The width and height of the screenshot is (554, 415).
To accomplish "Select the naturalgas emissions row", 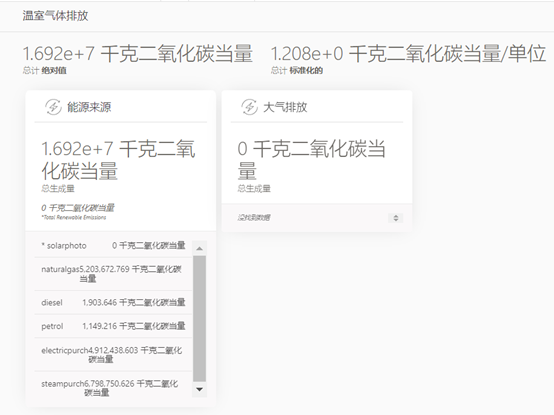I will coord(113,274).
